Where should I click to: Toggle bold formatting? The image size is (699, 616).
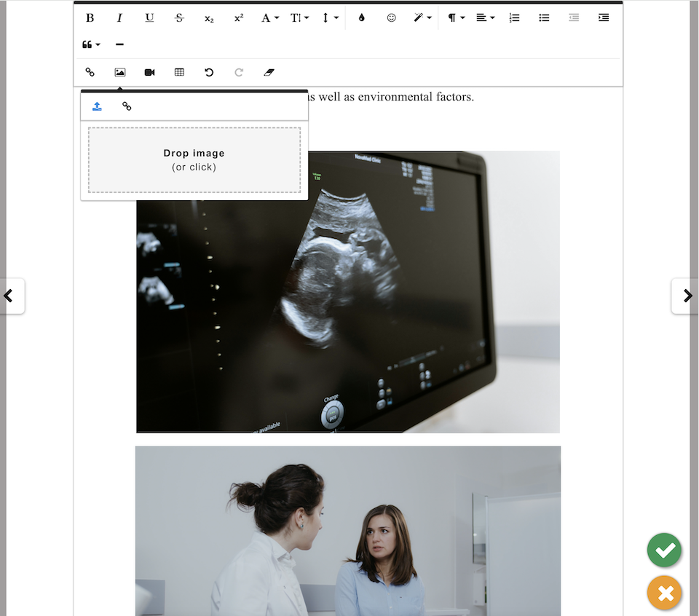click(x=90, y=17)
